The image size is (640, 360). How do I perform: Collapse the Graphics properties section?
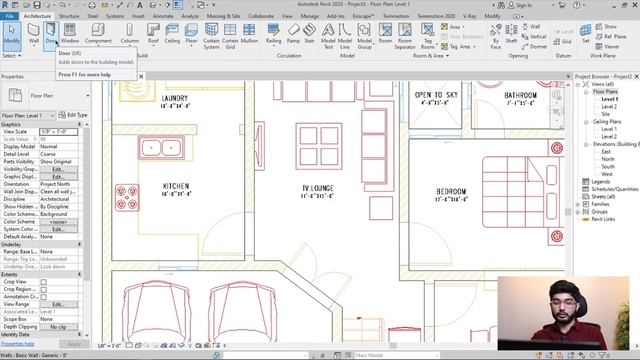point(79,124)
